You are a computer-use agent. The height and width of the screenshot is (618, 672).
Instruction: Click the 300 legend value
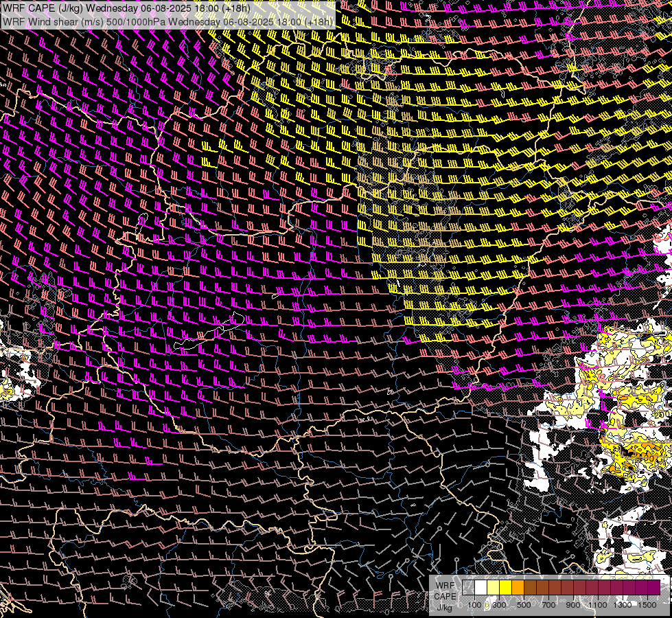pyautogui.click(x=499, y=605)
